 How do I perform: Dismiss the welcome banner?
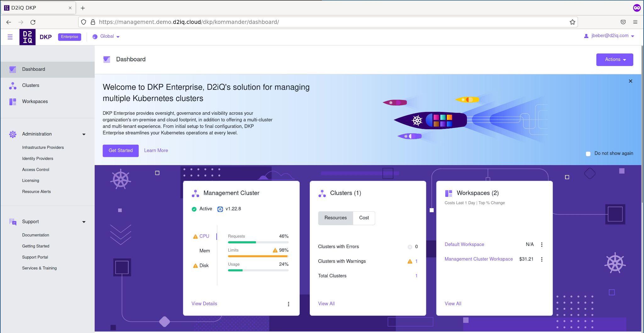point(630,81)
